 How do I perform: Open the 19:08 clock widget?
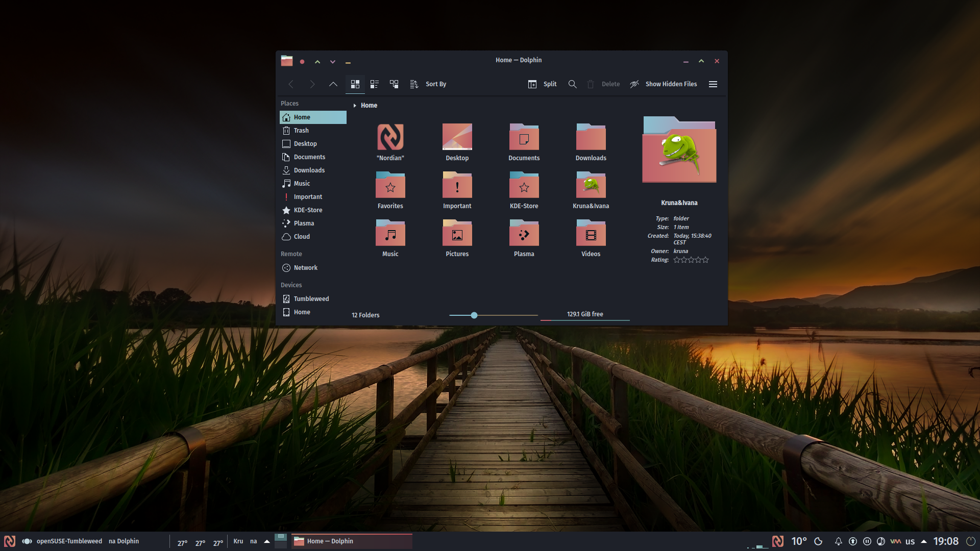pyautogui.click(x=946, y=541)
